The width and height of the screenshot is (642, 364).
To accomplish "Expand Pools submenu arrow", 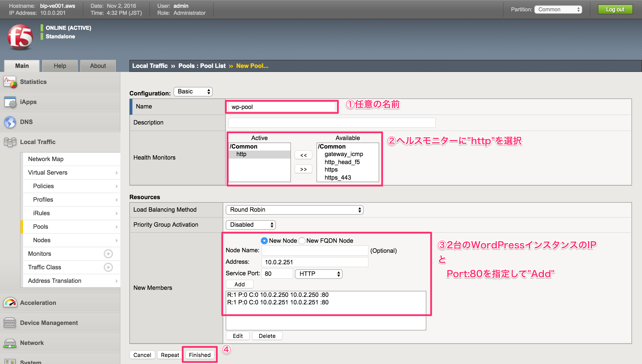I will pos(117,227).
